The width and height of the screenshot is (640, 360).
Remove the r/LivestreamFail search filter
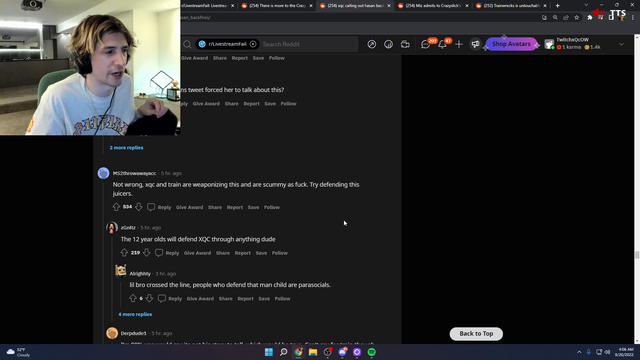pos(253,44)
